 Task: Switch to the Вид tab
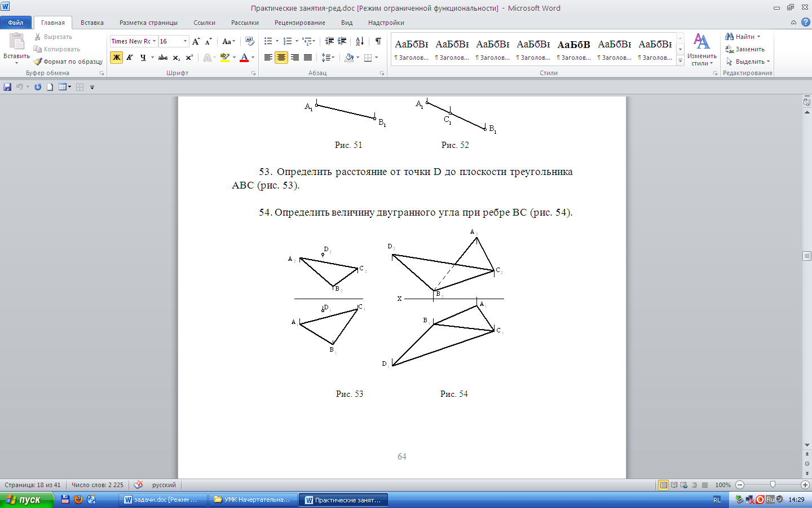point(347,23)
